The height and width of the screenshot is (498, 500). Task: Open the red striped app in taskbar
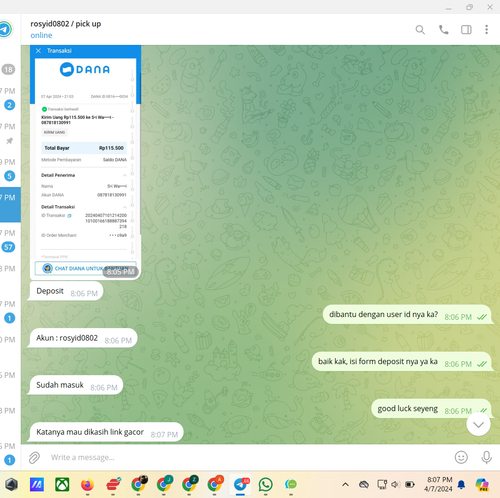point(113,484)
